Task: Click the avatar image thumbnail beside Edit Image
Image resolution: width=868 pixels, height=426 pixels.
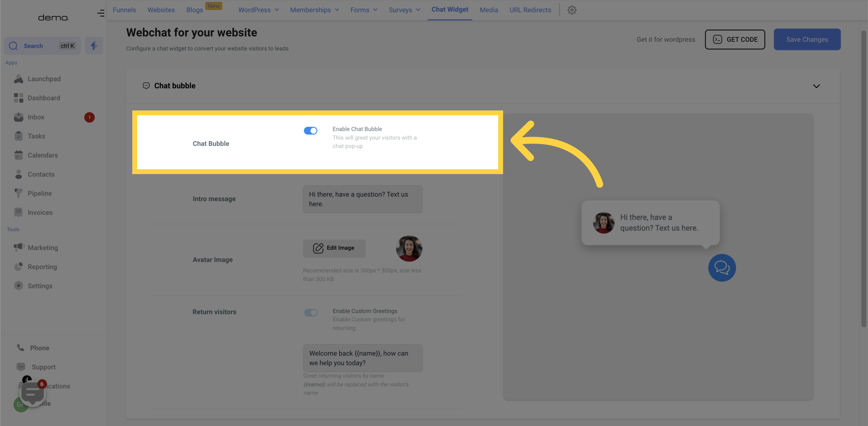Action: (x=409, y=249)
